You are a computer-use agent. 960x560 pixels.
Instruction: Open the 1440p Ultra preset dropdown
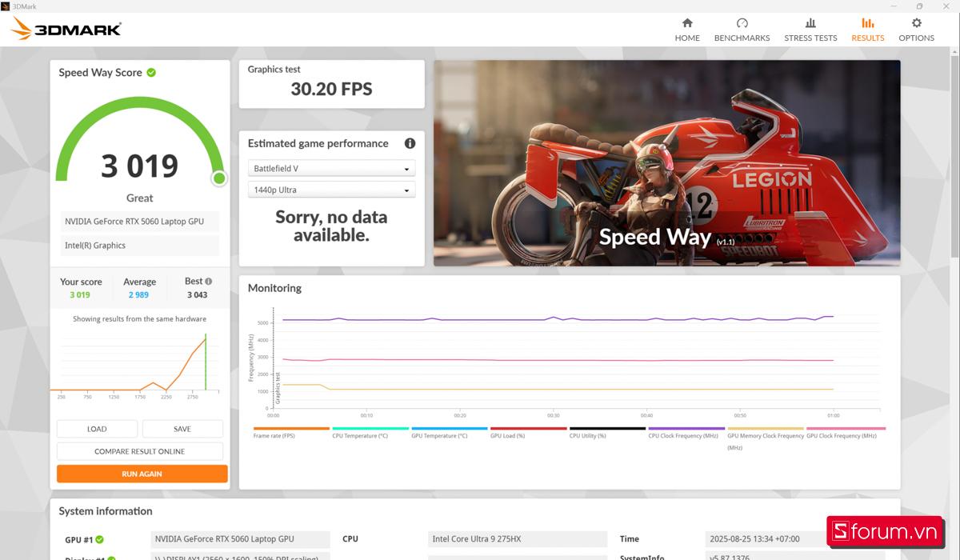331,189
